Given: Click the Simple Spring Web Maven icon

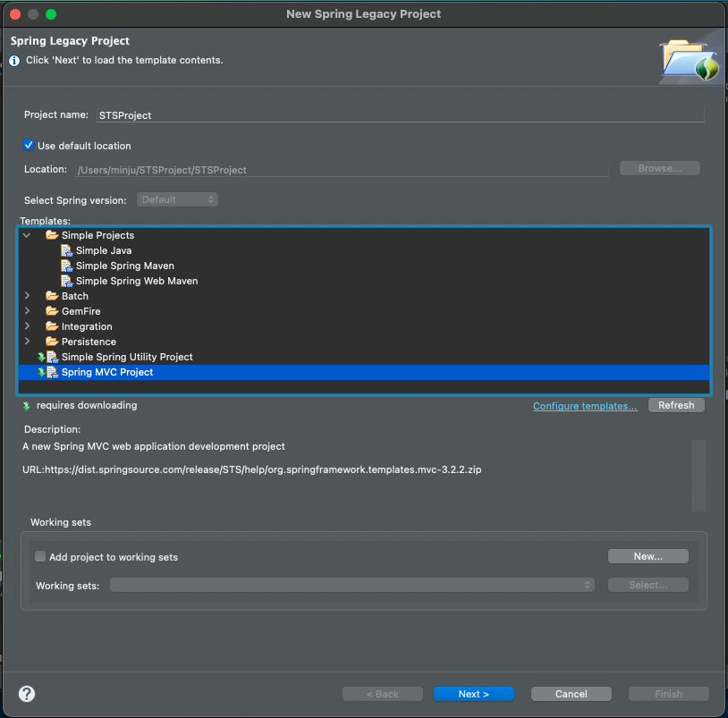Looking at the screenshot, I should [x=67, y=282].
